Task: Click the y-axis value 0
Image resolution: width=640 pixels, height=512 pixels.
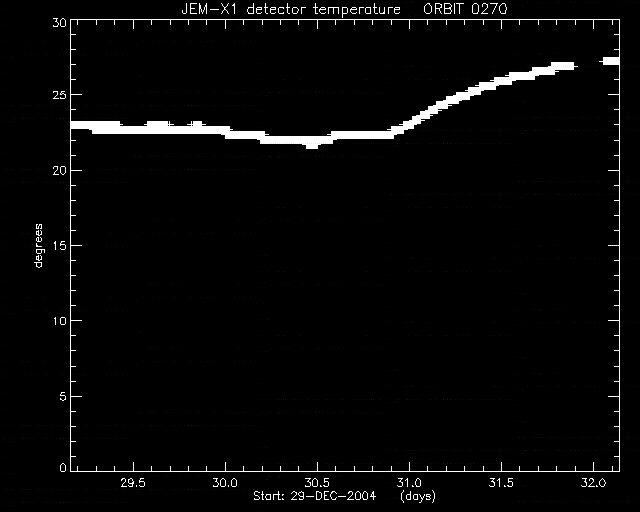Action: pyautogui.click(x=62, y=467)
